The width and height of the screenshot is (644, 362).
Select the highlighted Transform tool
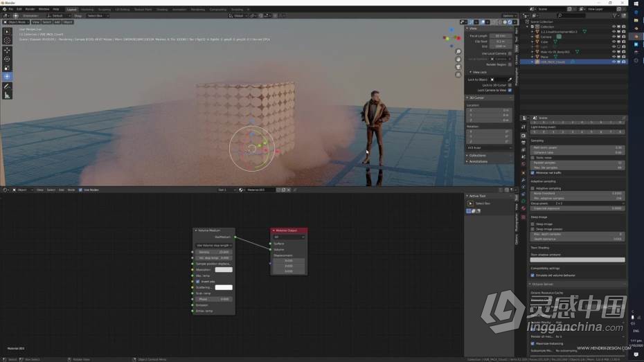(7, 76)
